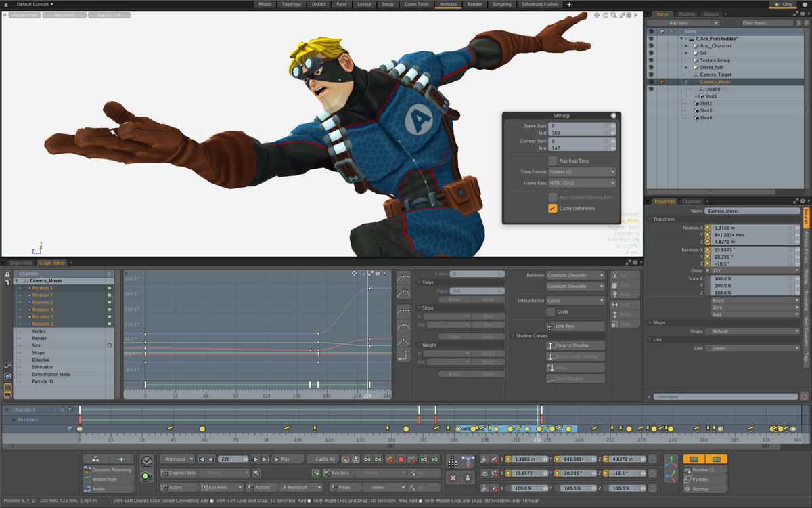Click the Link Keys button icon
Screen dimensions: 812x508
coord(551,326)
